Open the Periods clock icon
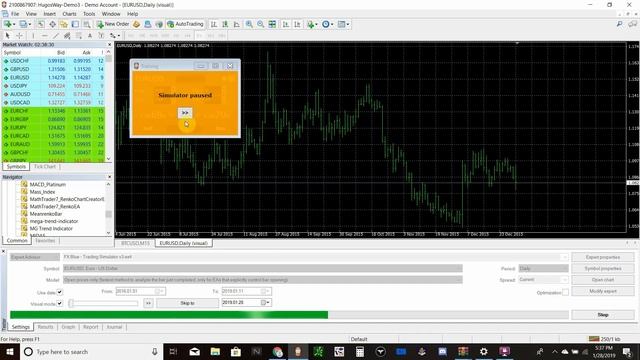The width and height of the screenshot is (640, 360). [327, 24]
